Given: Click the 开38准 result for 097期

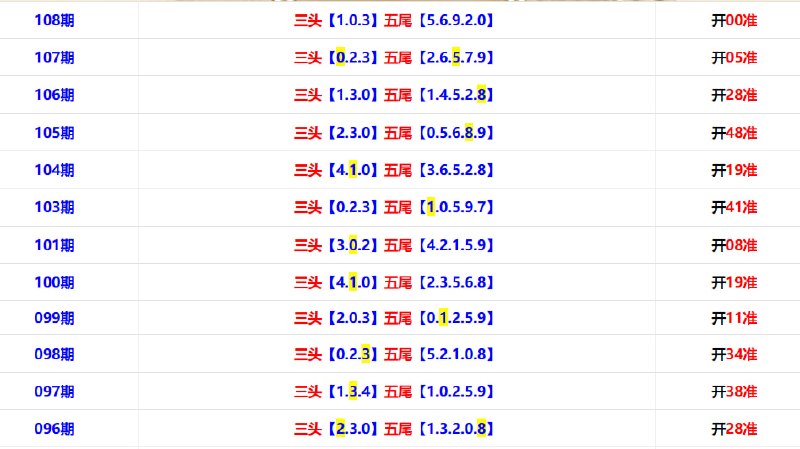Looking at the screenshot, I should click(734, 391).
